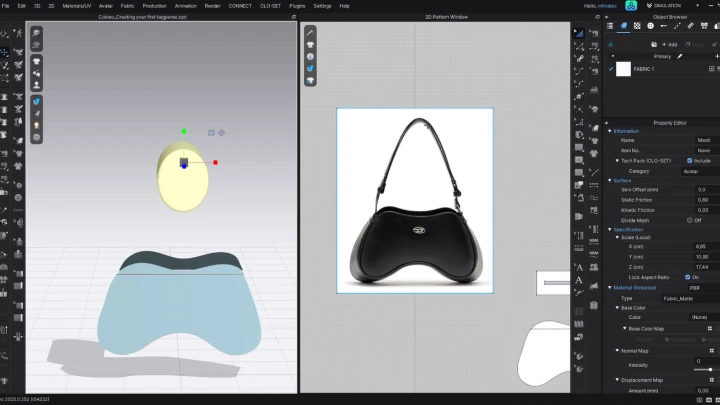Open the Button tab in Object Browser

pos(650,26)
